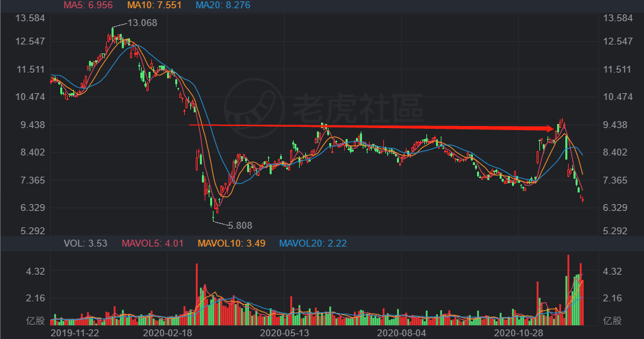Click the right axis 8.402 price label

[x=615, y=153]
